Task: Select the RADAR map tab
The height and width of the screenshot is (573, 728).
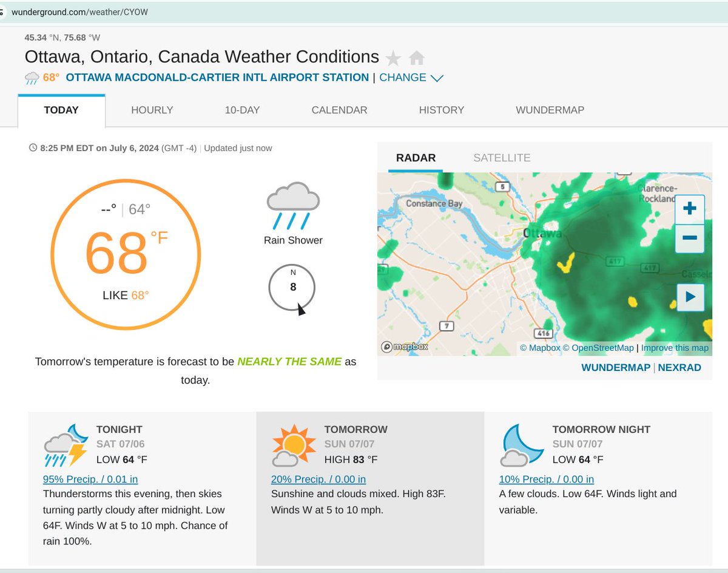Action: (x=416, y=158)
